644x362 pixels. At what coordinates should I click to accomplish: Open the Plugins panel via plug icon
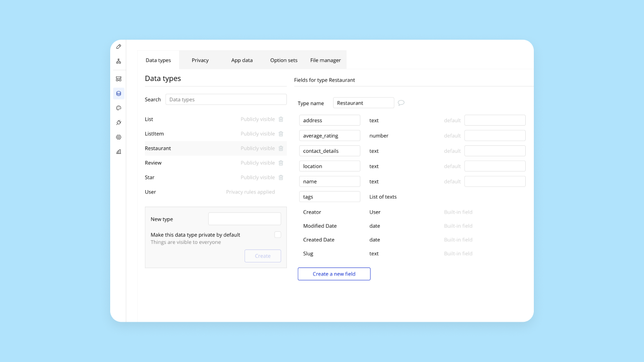click(x=118, y=122)
